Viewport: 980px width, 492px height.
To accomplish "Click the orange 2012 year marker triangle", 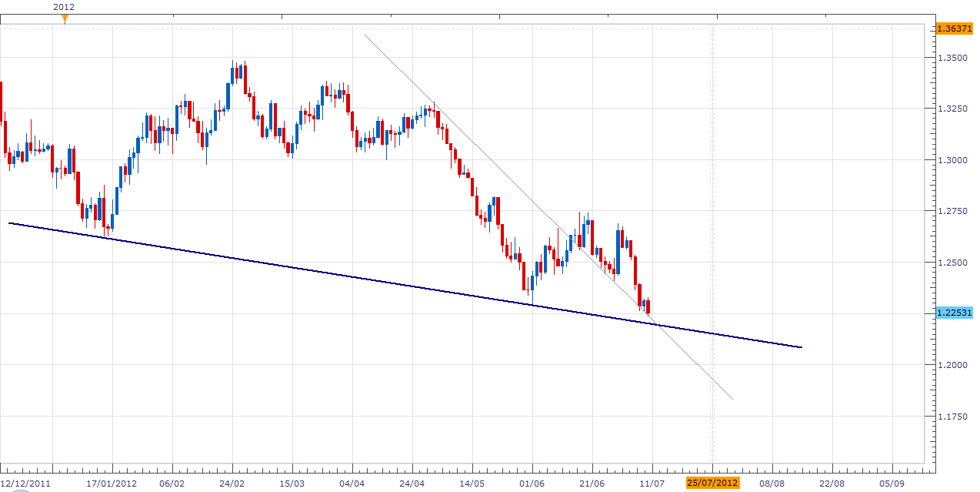I will point(65,20).
